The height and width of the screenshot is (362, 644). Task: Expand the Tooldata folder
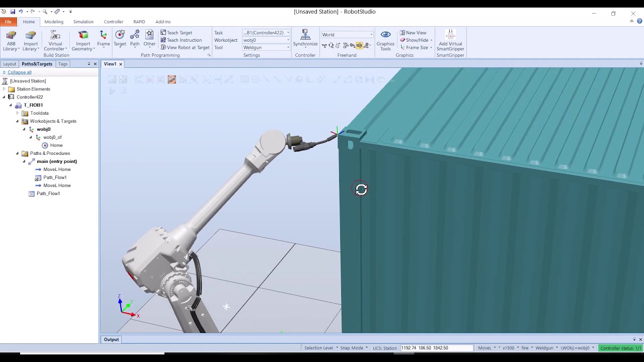[x=18, y=113]
